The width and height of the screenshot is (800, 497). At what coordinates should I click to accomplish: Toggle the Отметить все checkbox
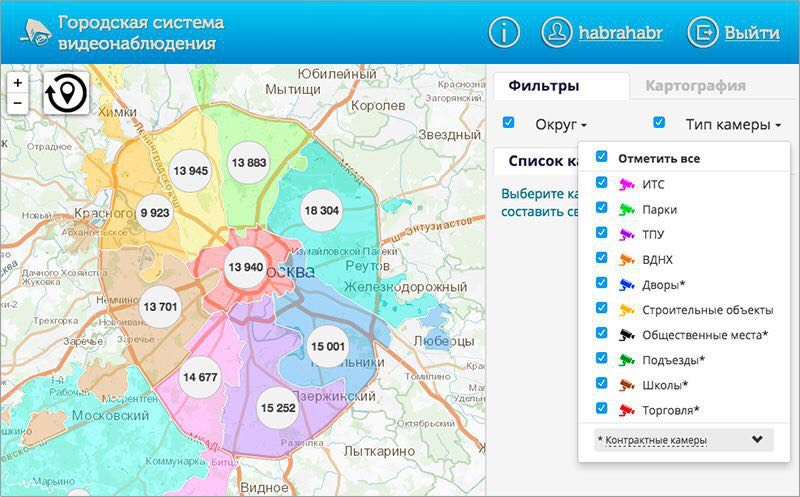click(x=602, y=157)
